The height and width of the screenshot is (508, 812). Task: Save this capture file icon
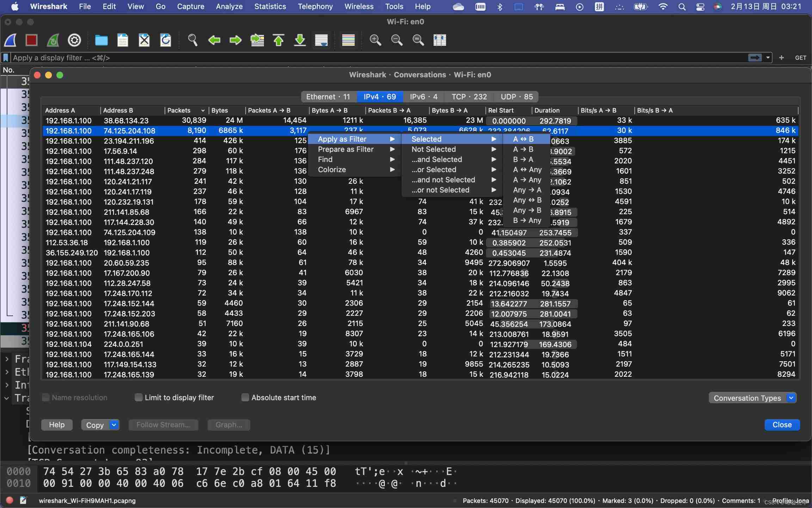(123, 40)
